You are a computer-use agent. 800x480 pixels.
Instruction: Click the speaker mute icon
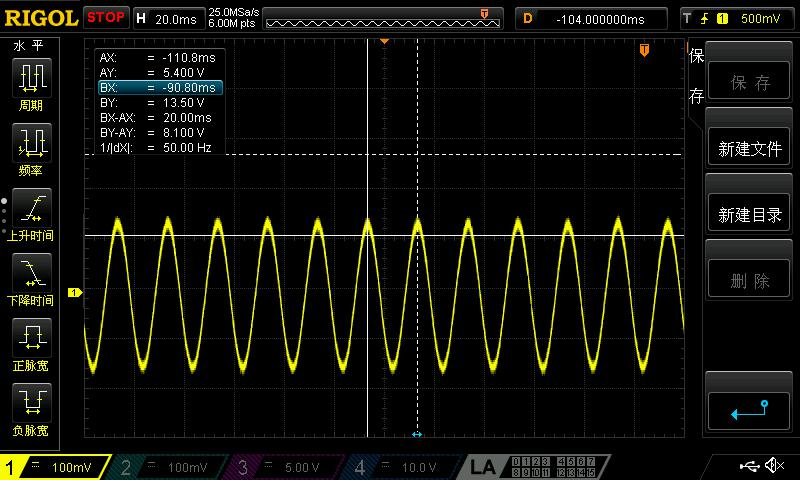[773, 466]
